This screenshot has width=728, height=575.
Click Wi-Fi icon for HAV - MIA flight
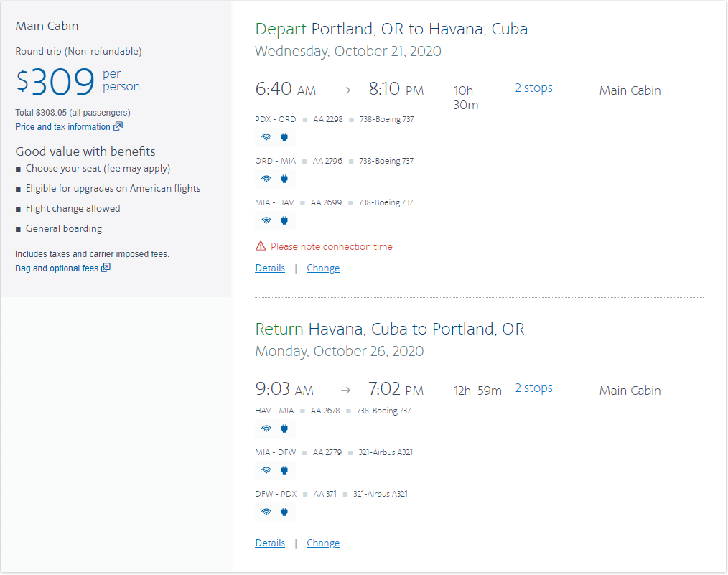click(x=266, y=429)
